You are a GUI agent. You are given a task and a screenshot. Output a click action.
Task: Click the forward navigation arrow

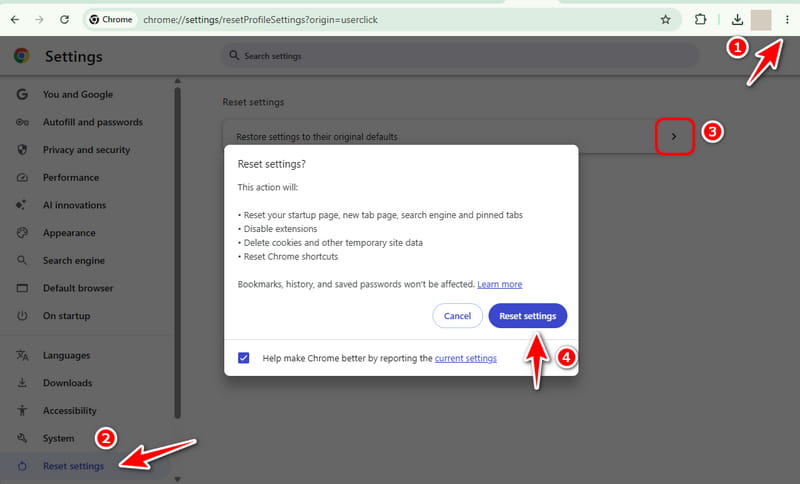click(x=39, y=19)
